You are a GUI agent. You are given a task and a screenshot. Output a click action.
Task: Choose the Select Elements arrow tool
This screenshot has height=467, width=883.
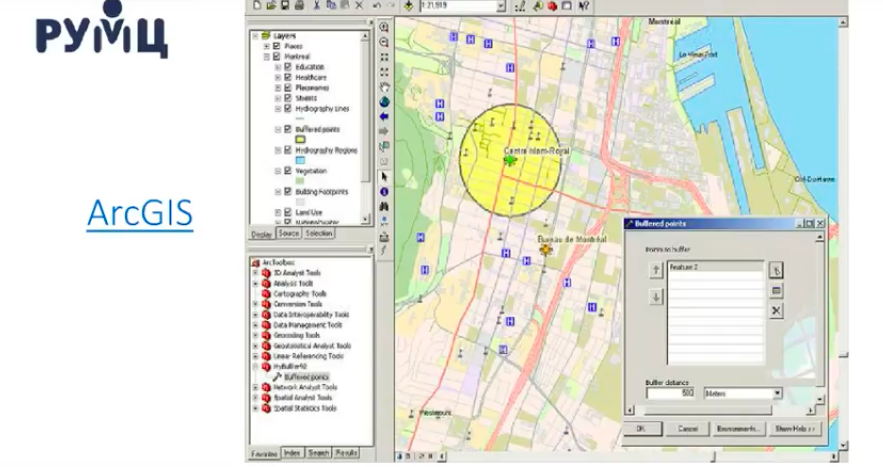coord(384,176)
